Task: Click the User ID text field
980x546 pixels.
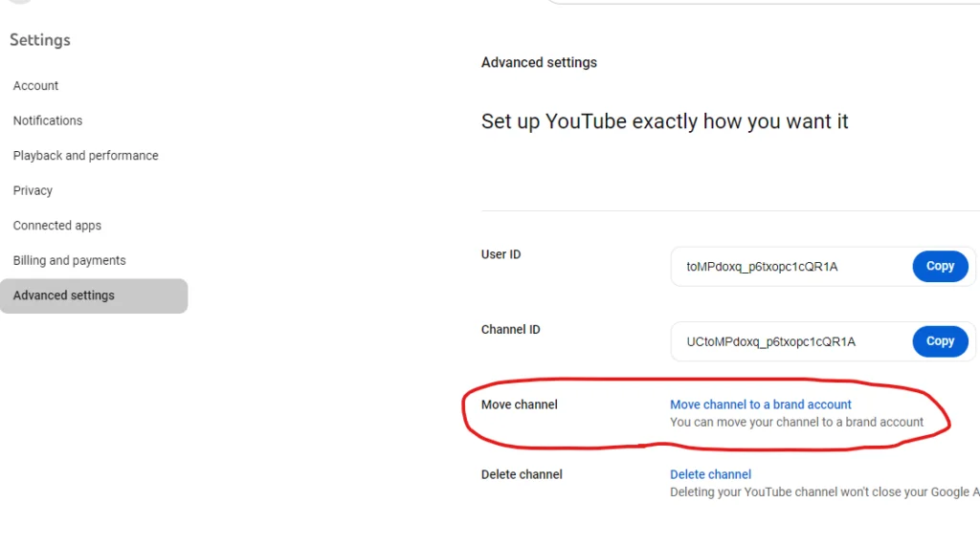Action: pyautogui.click(x=791, y=267)
